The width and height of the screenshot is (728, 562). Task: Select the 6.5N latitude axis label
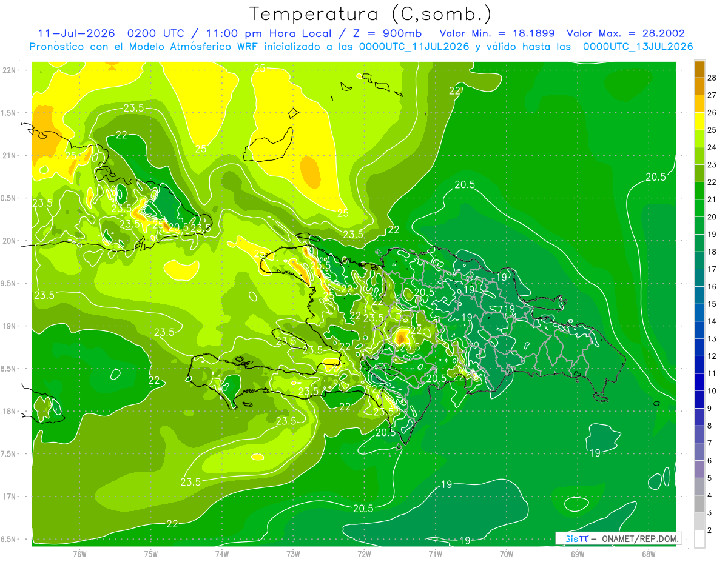(8, 540)
